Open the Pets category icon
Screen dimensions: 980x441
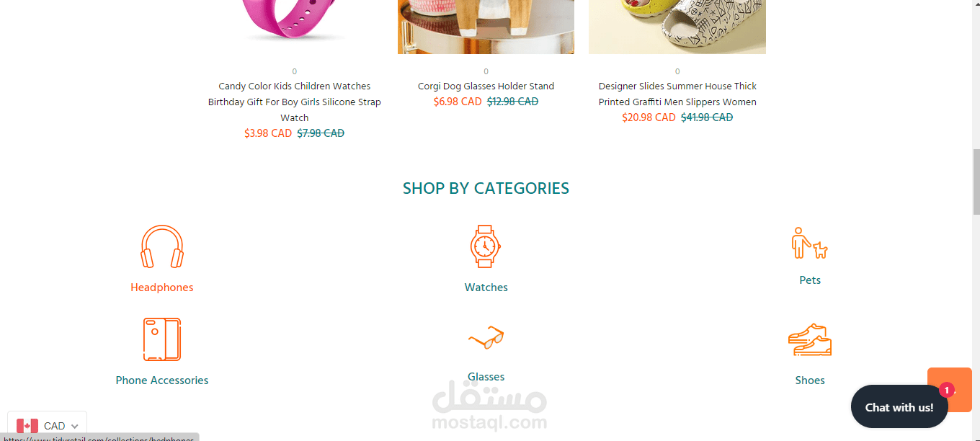810,244
